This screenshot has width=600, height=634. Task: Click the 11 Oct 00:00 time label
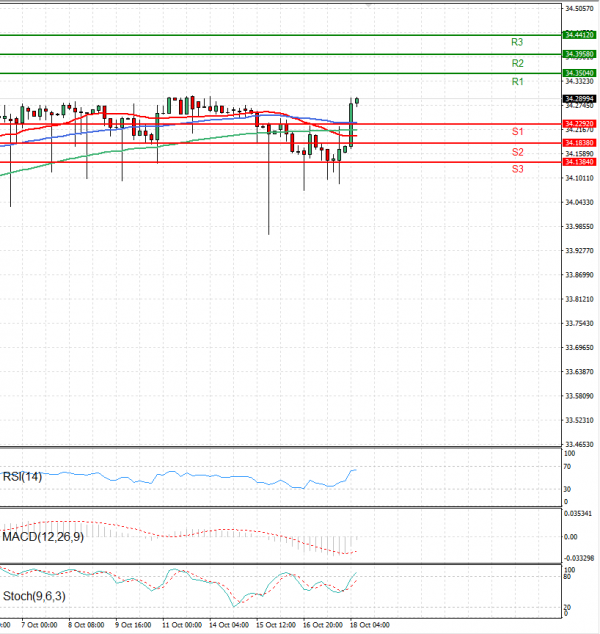click(182, 625)
